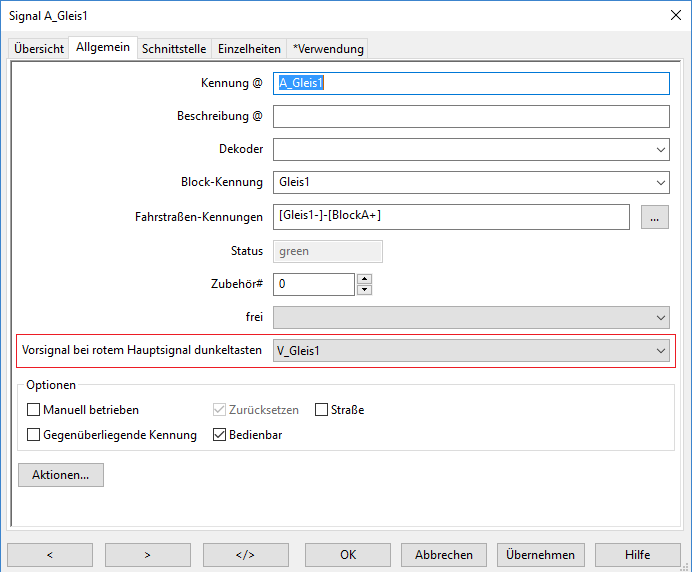The height and width of the screenshot is (572, 692).
Task: Switch to the Übersicht tab
Action: pyautogui.click(x=39, y=48)
